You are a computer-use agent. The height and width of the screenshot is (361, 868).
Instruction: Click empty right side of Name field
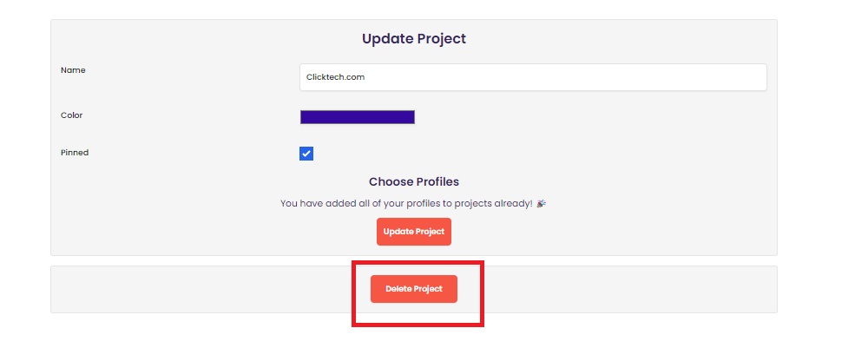tap(609, 77)
